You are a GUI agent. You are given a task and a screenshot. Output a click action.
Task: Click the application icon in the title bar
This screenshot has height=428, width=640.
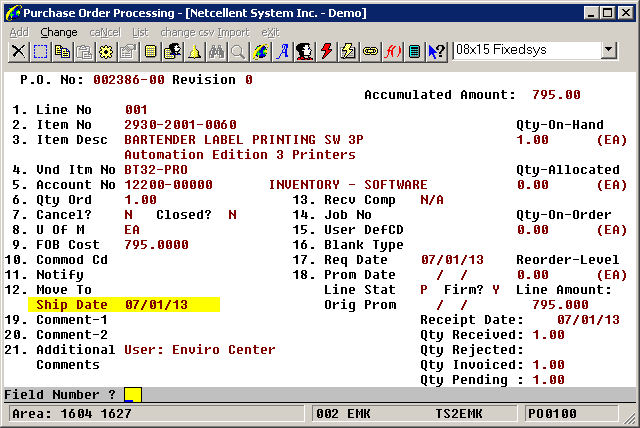pyautogui.click(x=13, y=13)
